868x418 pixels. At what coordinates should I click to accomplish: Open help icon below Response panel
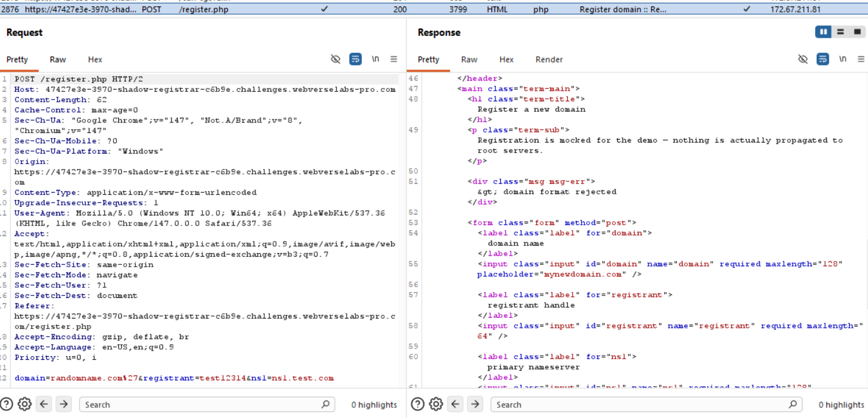click(x=417, y=404)
